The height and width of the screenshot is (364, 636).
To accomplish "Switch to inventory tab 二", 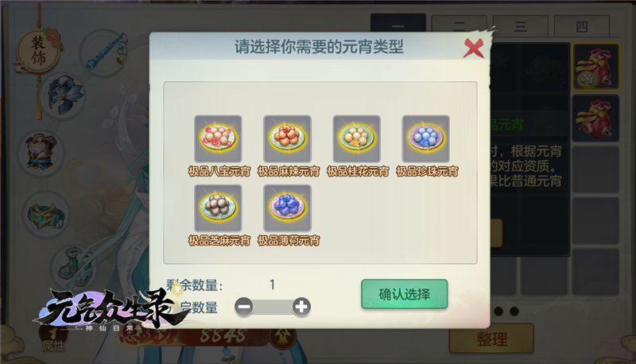I will click(460, 27).
